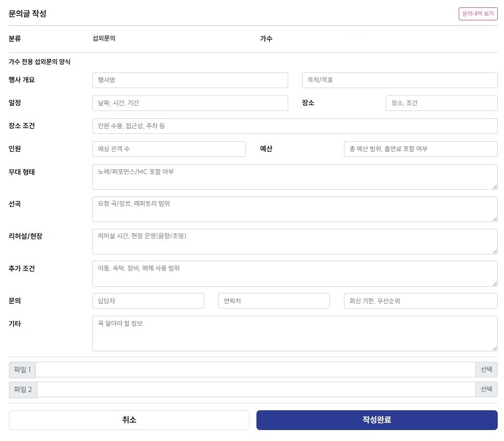Click 선택 button for 파일 2

pyautogui.click(x=486, y=389)
